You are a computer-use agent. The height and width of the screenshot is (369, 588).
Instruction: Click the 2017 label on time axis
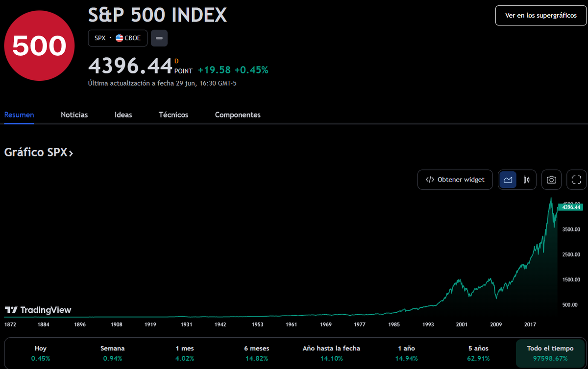531,324
